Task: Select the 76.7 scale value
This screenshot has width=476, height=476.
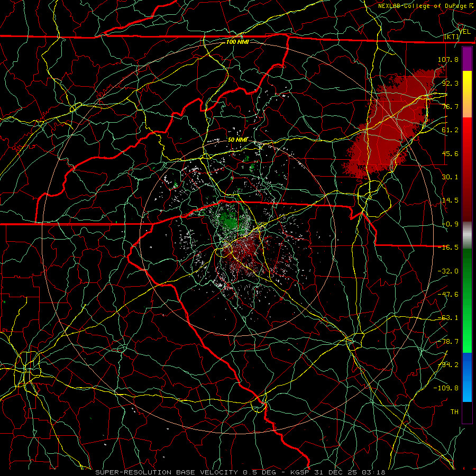Action: click(450, 106)
